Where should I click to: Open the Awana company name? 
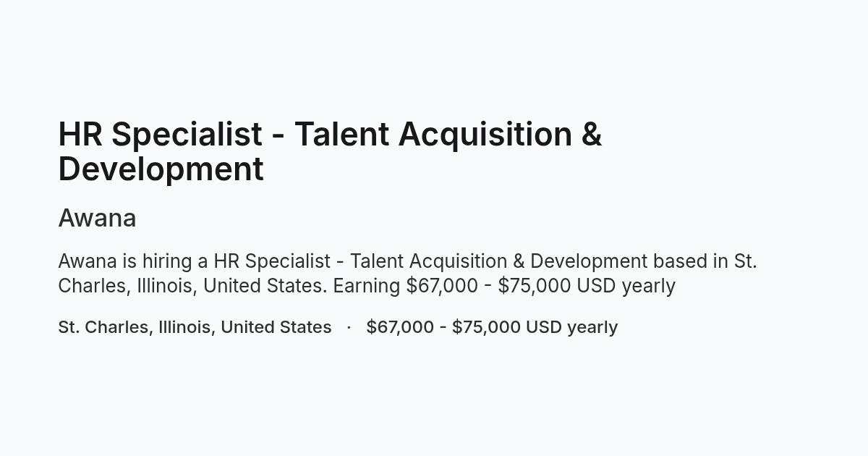97,218
